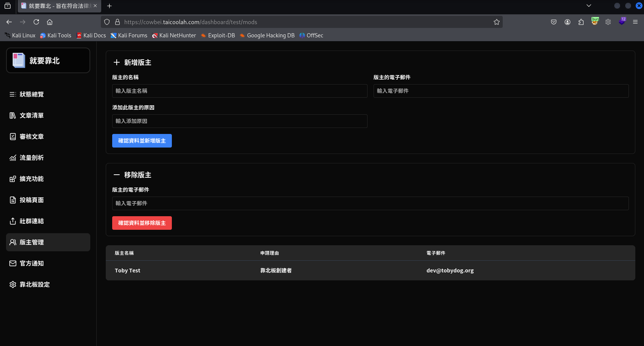Click the 輸入版主名稱 input field
The height and width of the screenshot is (346, 644).
tap(239, 91)
